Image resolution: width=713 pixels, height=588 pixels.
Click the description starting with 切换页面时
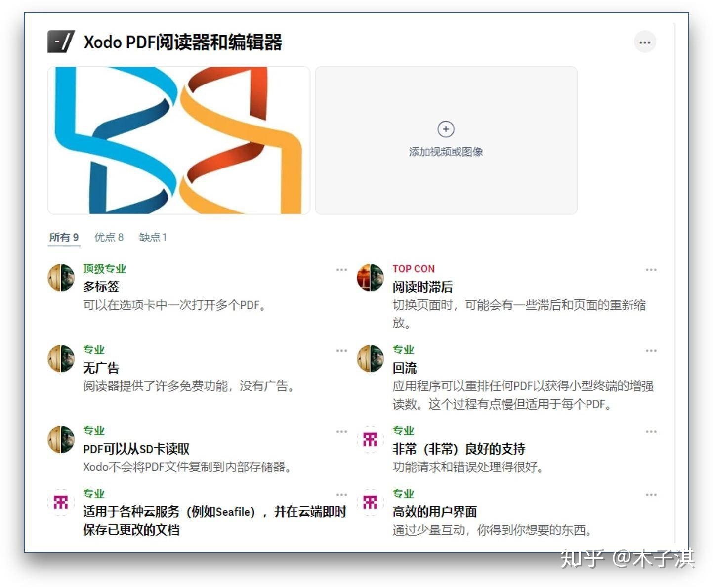click(x=519, y=314)
